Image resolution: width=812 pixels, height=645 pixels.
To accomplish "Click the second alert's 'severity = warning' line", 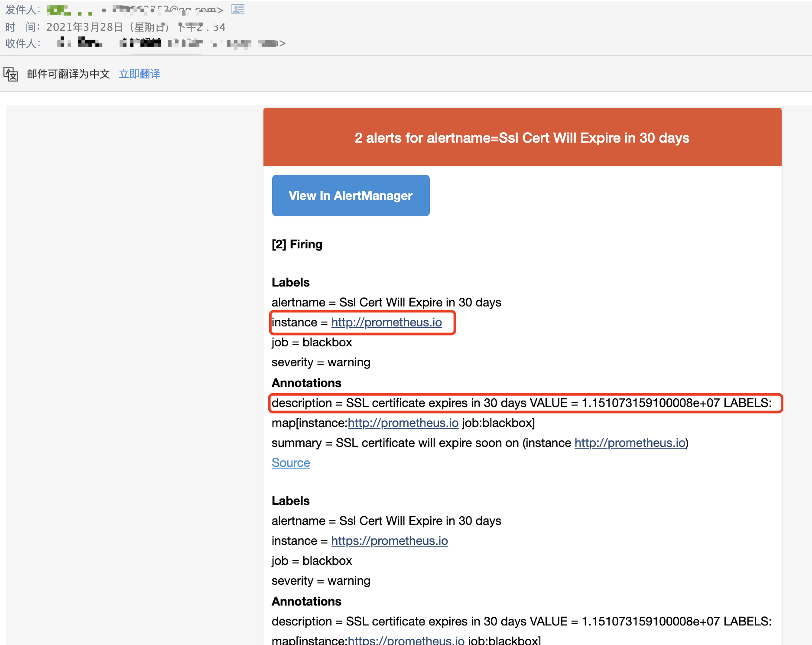I will pyautogui.click(x=321, y=581).
